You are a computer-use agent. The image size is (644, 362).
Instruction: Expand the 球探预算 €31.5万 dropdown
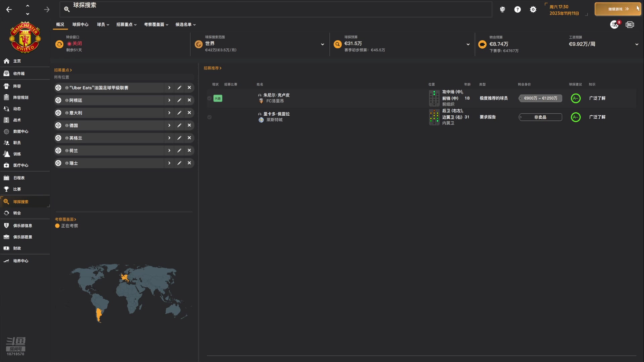pos(468,44)
